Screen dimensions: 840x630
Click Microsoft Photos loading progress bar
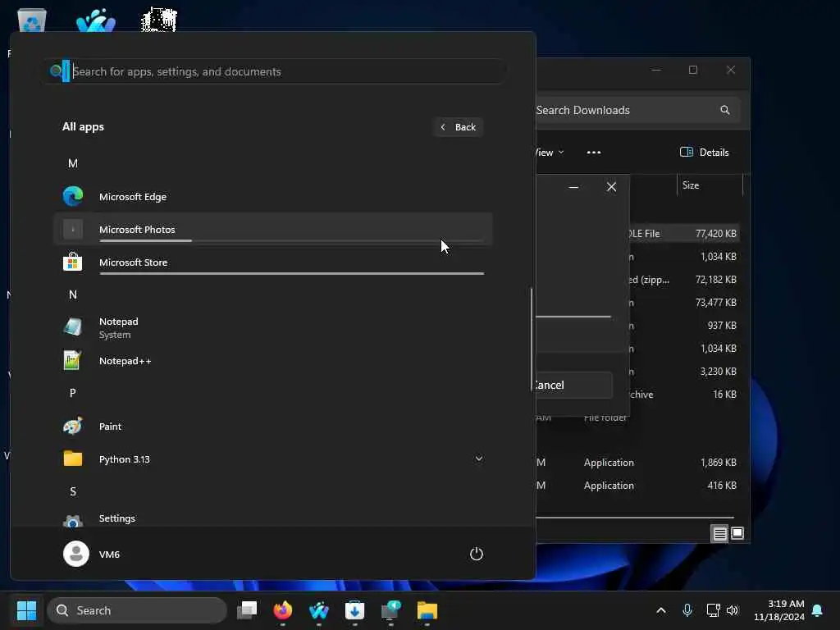(291, 241)
